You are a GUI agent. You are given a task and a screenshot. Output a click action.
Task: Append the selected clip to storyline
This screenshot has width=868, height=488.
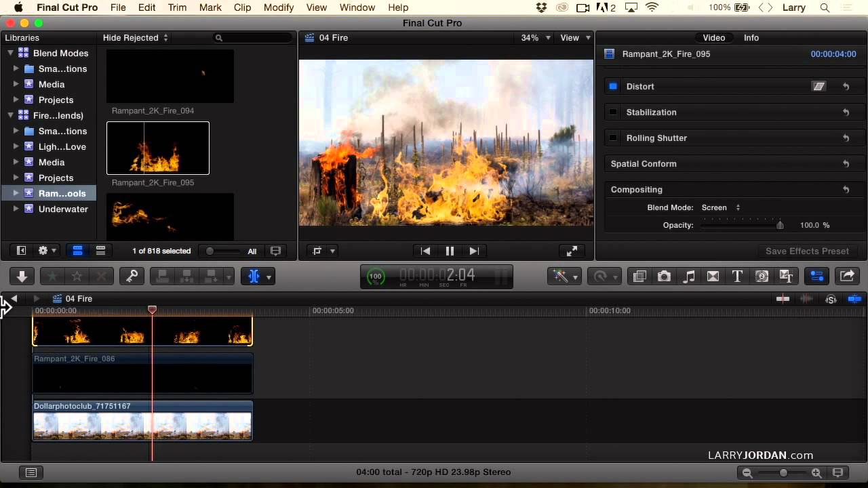pyautogui.click(x=211, y=276)
